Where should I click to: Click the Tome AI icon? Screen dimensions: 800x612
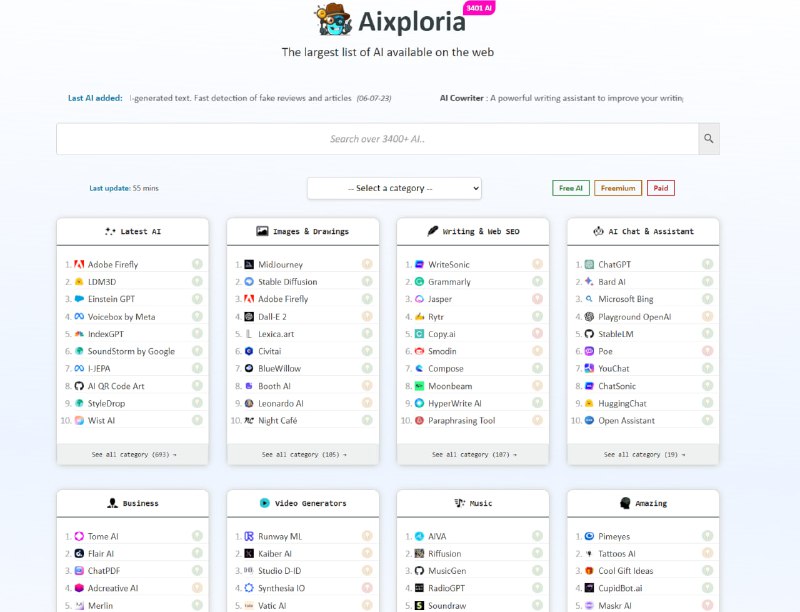point(79,536)
